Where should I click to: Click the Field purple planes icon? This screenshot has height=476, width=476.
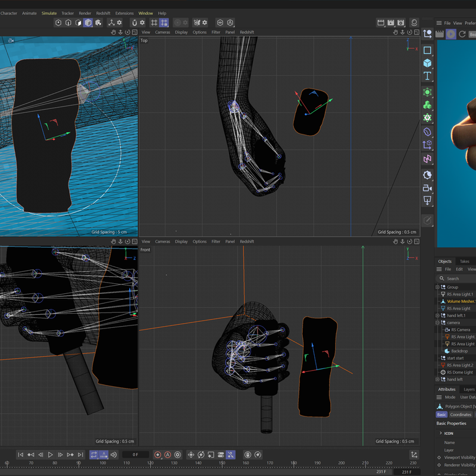point(427,158)
